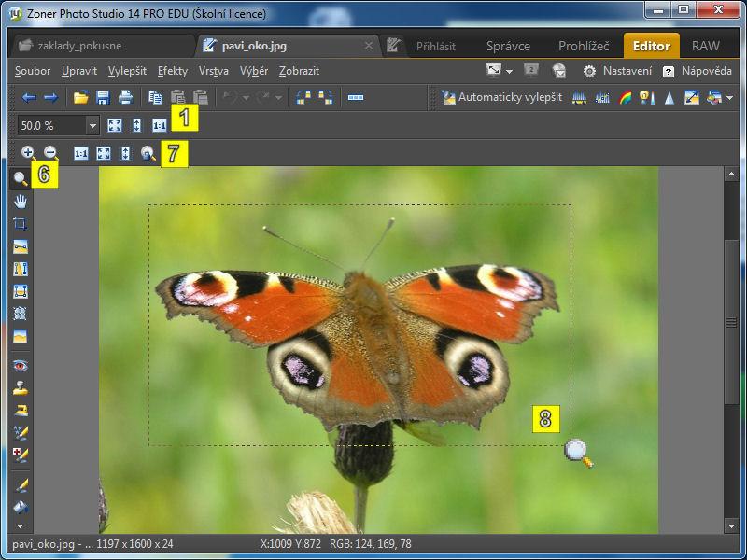747x560 pixels.
Task: Click the rotate right icon
Action: point(326,98)
